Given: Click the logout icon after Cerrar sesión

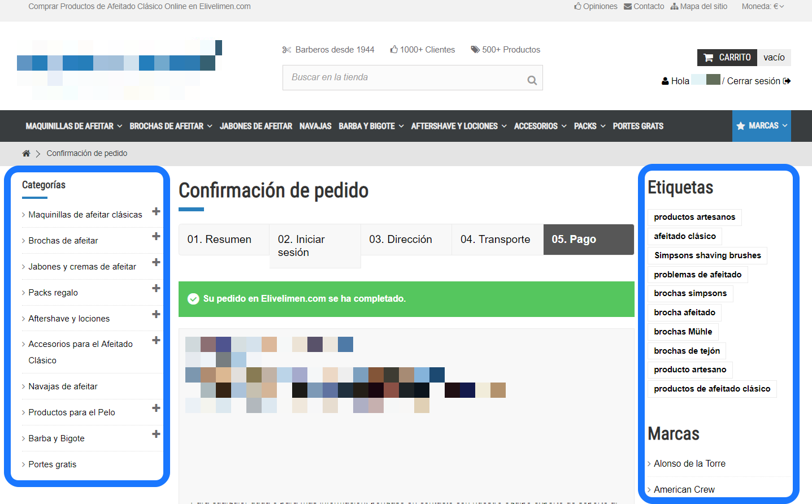Looking at the screenshot, I should pyautogui.click(x=788, y=81).
